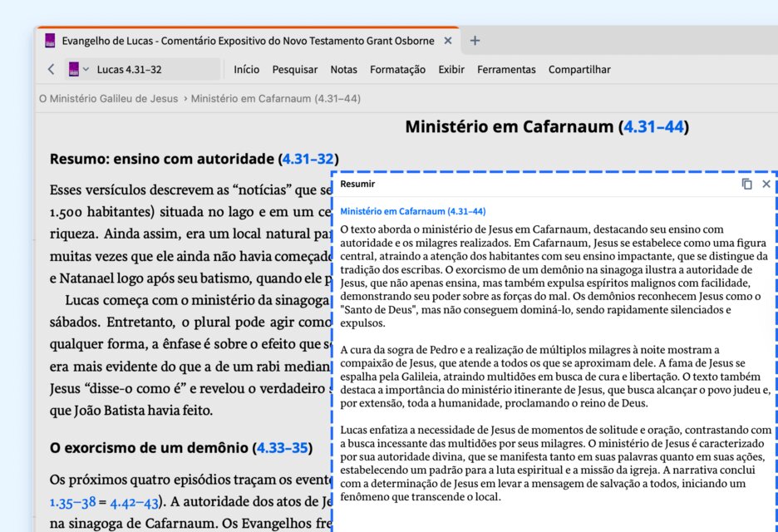778x532 pixels.
Task: Open the 4.31–44 link in the main heading
Action: 653,126
